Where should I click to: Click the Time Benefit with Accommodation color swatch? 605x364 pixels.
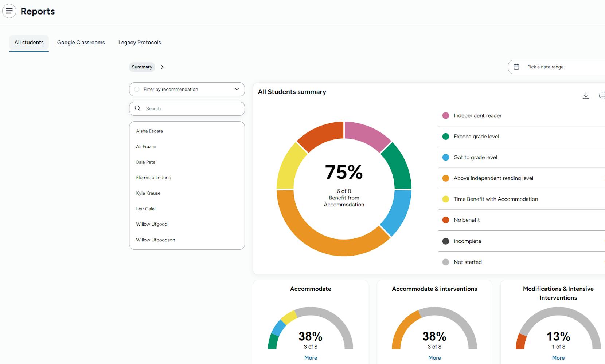point(445,199)
